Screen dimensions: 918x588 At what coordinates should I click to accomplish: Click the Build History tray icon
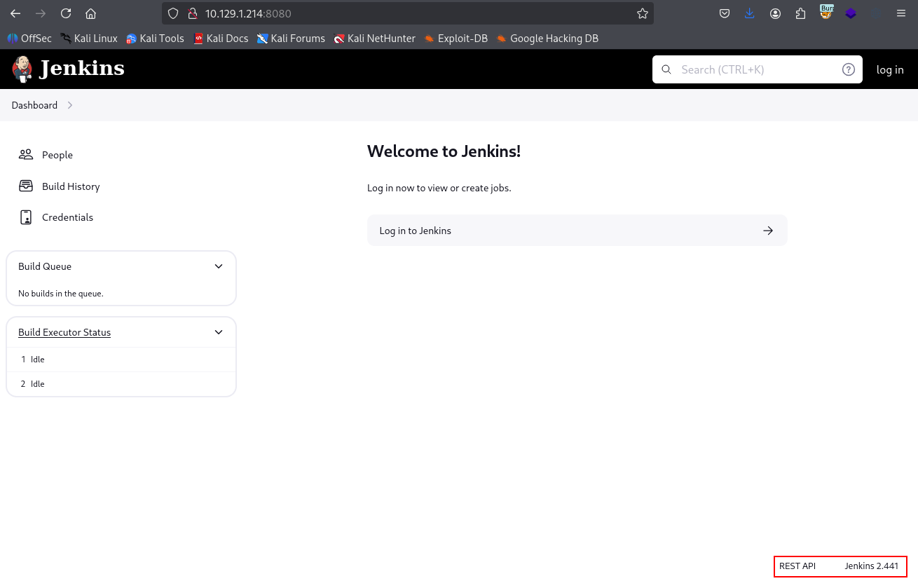click(x=26, y=186)
